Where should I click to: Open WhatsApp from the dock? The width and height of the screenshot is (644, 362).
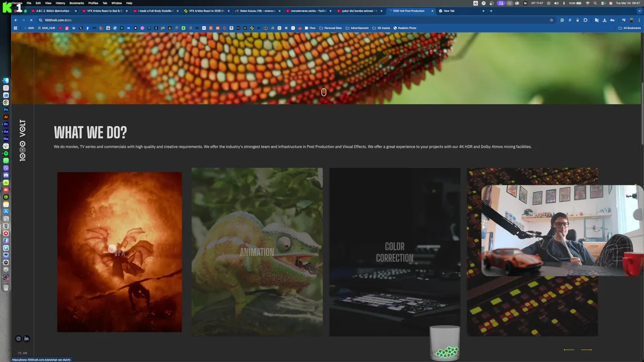point(6,160)
